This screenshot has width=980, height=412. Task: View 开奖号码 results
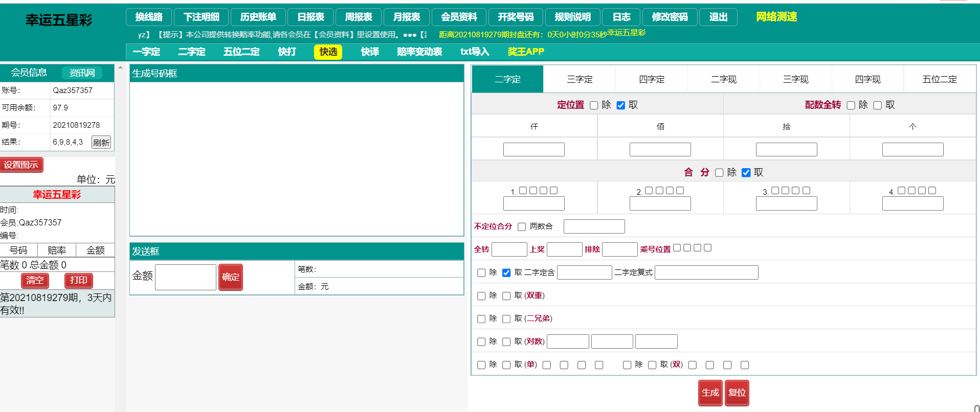(516, 17)
